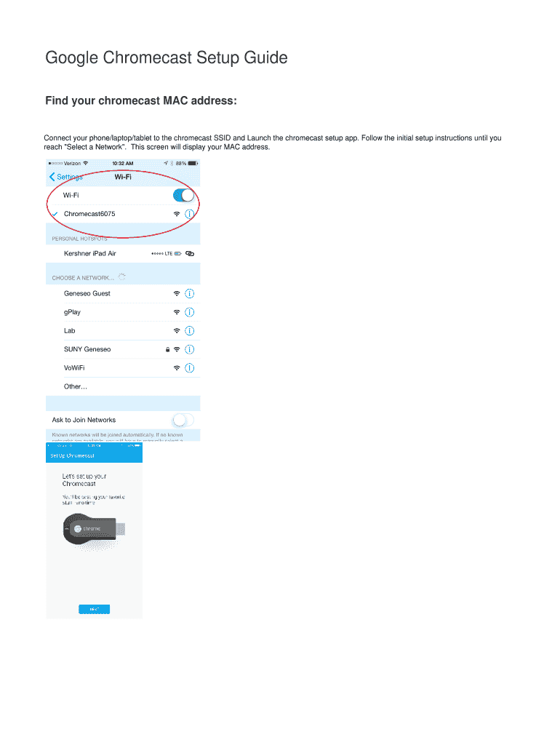Enable the Ask to Join Networks switch
560x745 pixels.
pos(183,420)
